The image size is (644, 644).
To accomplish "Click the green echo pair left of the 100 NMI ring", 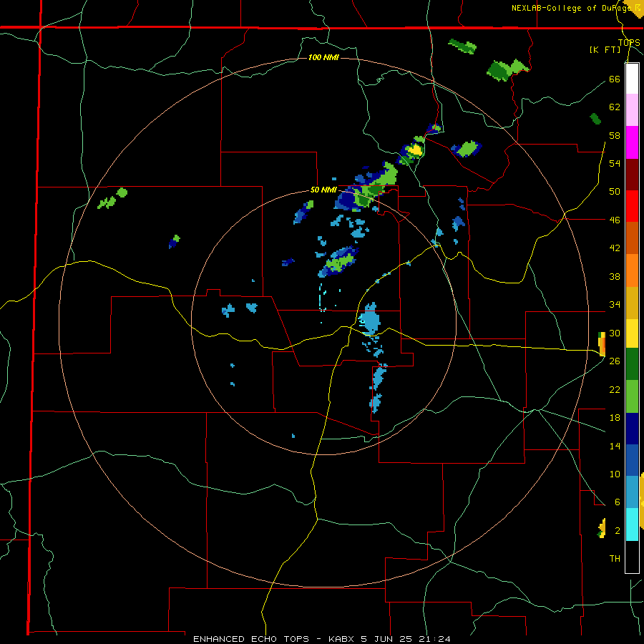I will [112, 198].
